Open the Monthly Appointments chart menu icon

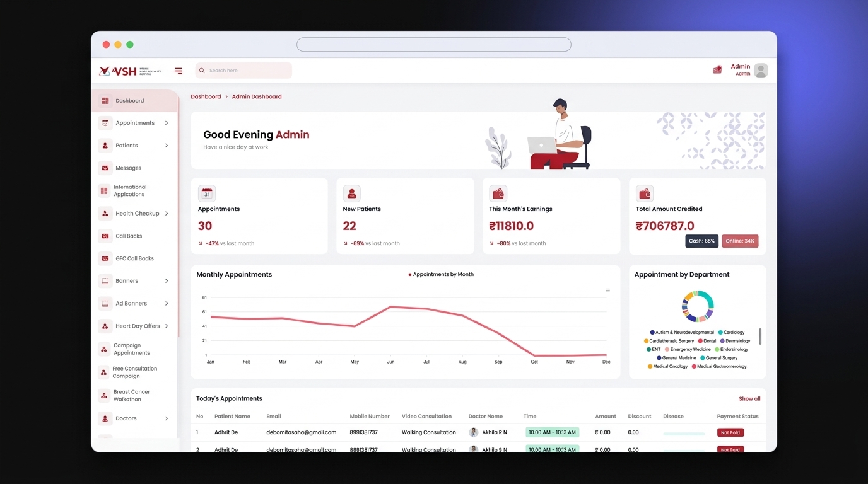607,291
